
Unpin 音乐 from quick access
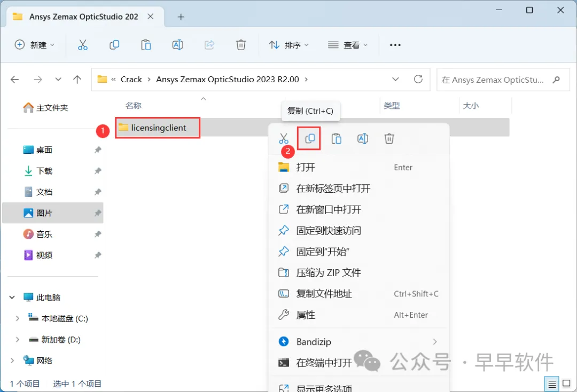98,234
